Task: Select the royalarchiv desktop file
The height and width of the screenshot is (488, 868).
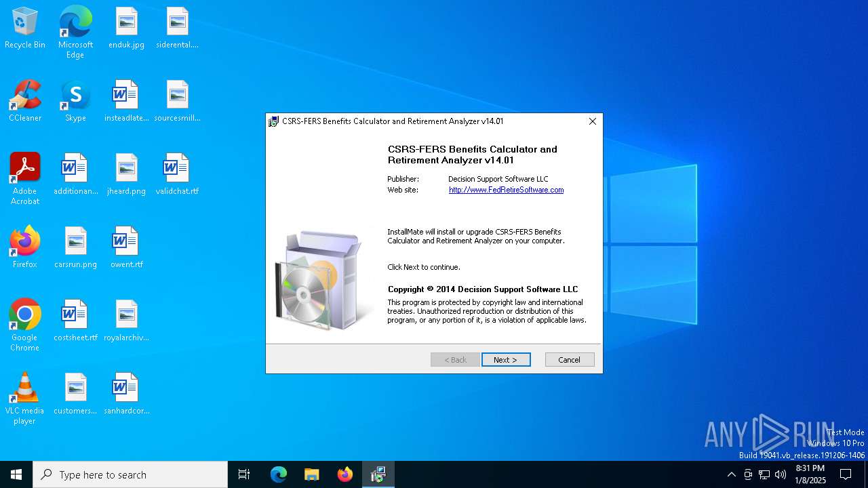Action: (126, 321)
